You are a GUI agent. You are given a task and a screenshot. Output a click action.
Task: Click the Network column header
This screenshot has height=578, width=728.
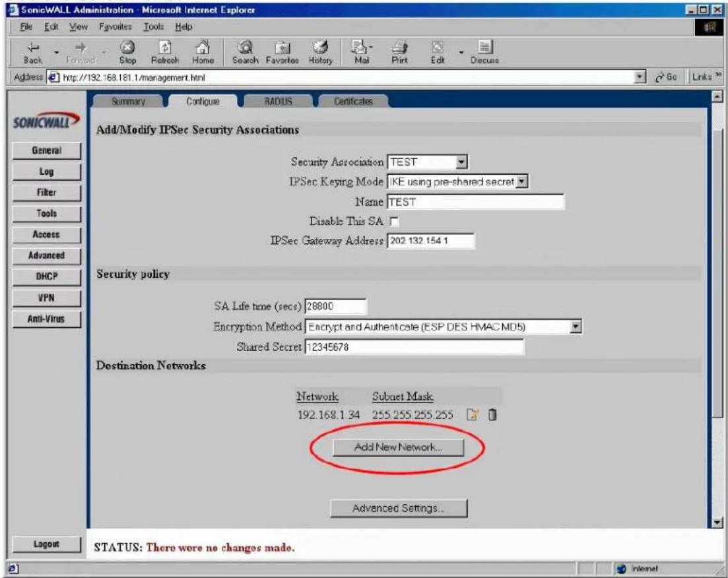point(317,397)
